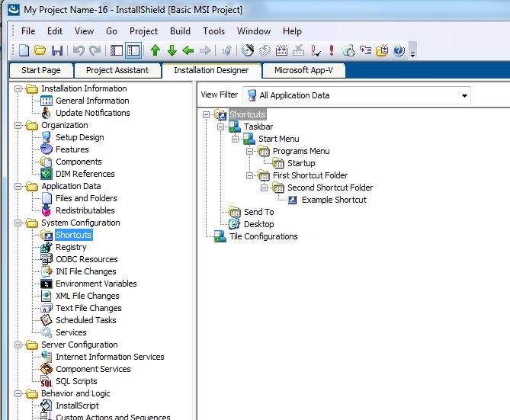Viewport: 510px width, 420px height.
Task: Collapse the System Configuration folder node
Action: pos(18,223)
